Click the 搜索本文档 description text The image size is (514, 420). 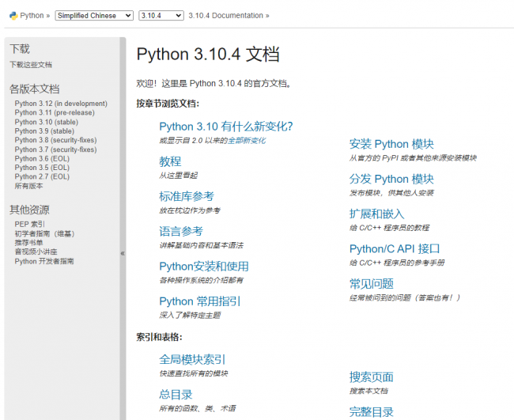coord(368,392)
